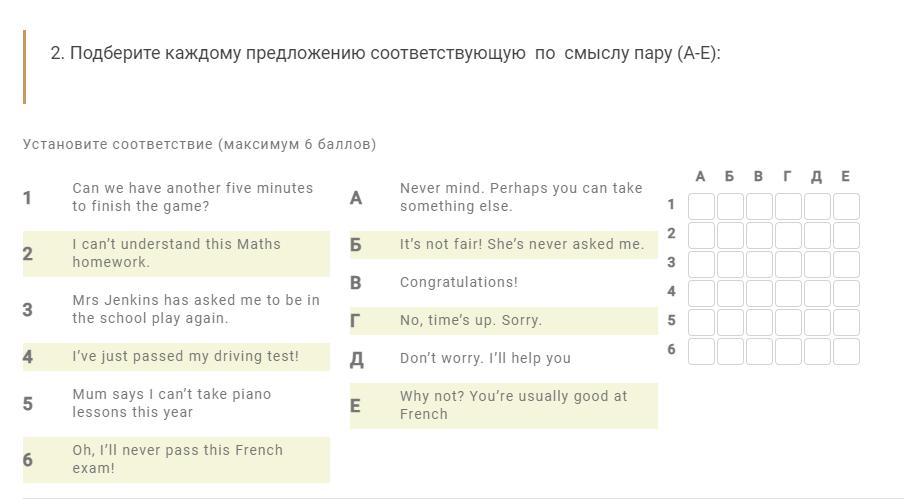This screenshot has width=904, height=504.
Task: Click answer "No, time's up. Sorry."
Action: pos(470,320)
